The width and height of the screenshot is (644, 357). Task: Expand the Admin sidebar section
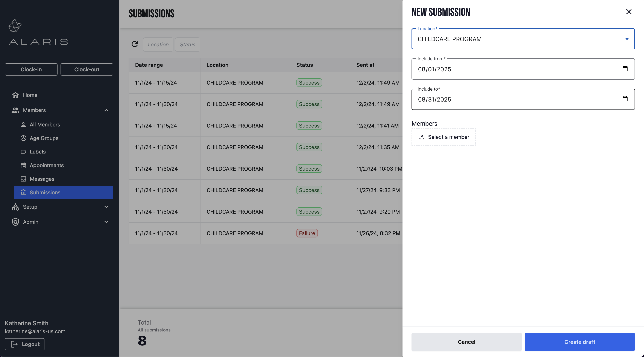pos(106,222)
